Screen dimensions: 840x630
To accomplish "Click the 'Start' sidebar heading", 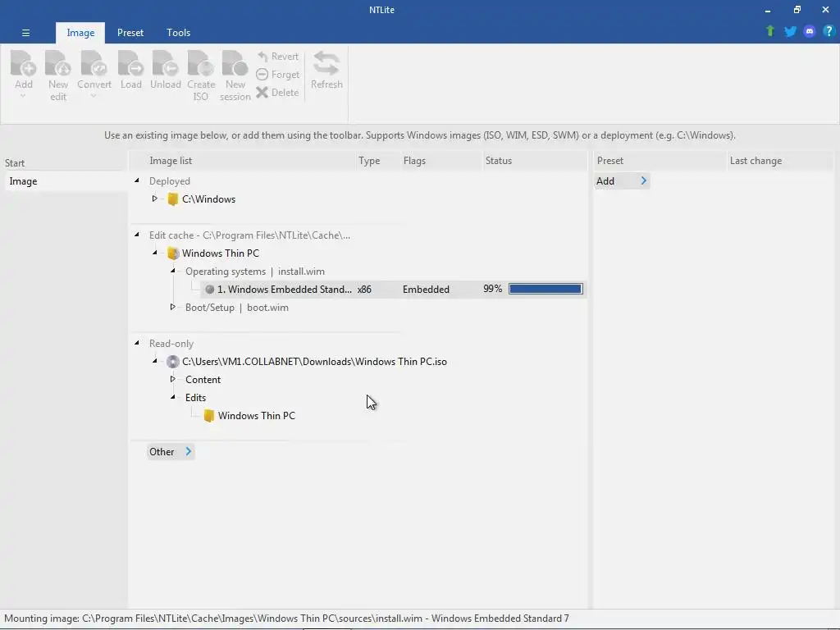I will pyautogui.click(x=15, y=163).
